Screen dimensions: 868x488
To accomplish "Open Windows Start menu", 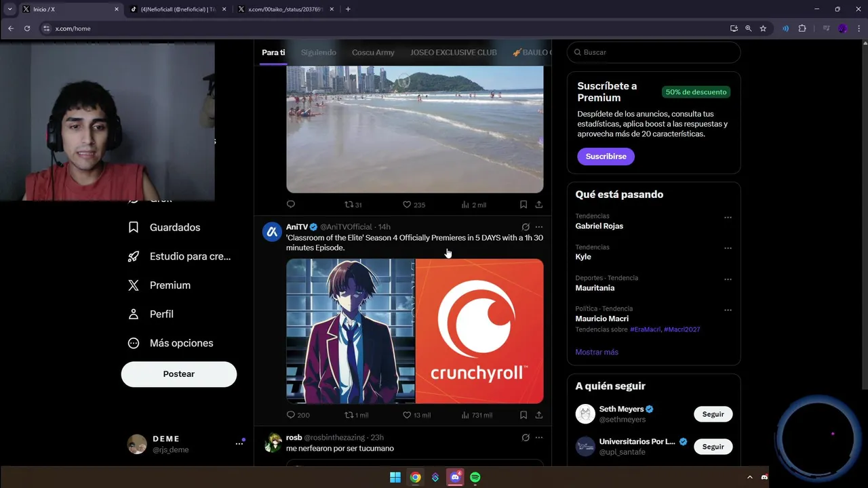I will (395, 477).
